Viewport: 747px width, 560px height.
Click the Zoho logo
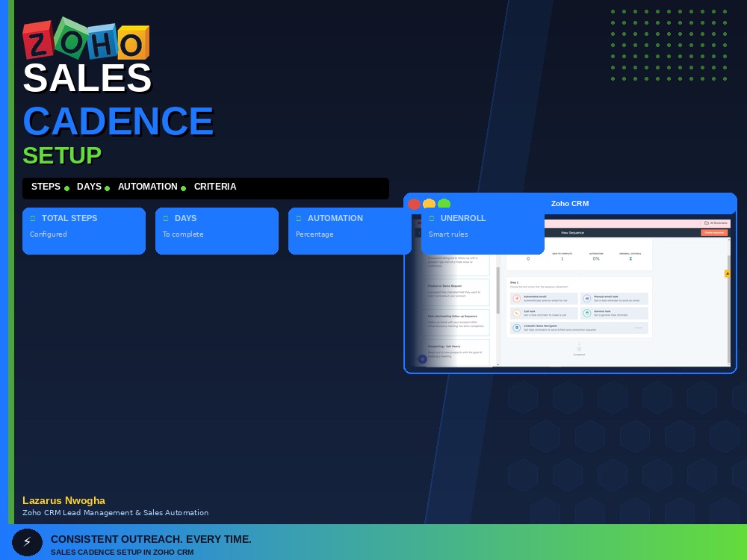(86, 39)
